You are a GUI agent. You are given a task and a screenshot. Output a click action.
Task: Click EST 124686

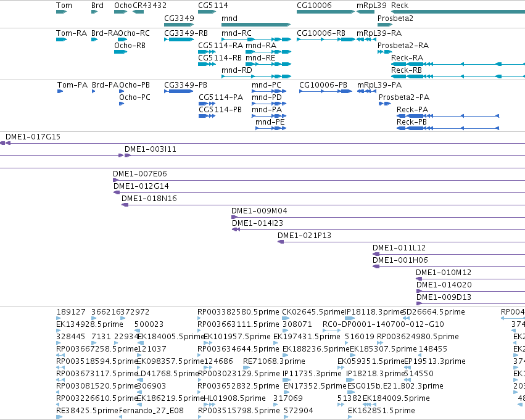tap(208, 368)
